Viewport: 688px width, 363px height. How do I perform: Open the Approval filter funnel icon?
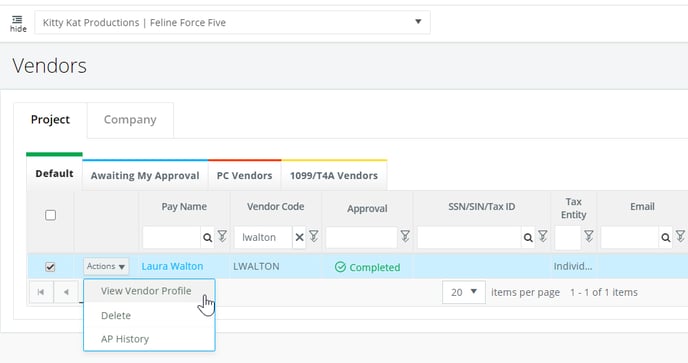coord(405,236)
